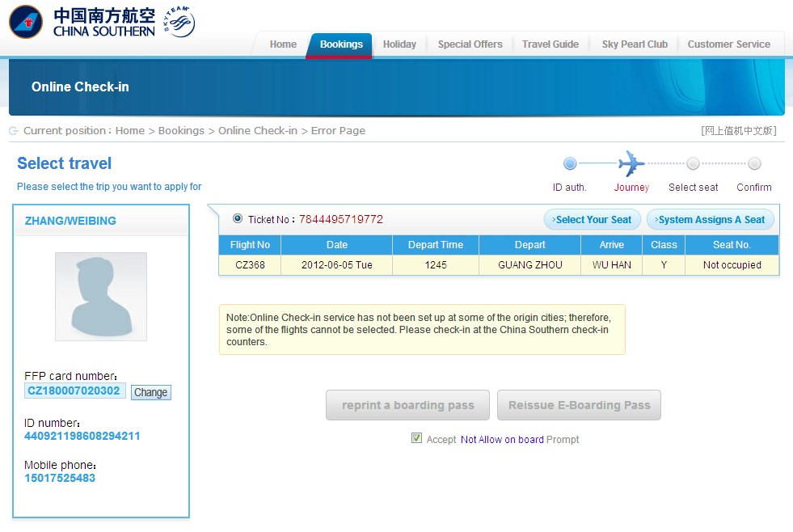Viewport: 793px width, 532px height.
Task: Click the China Southern logo
Action: (82, 22)
